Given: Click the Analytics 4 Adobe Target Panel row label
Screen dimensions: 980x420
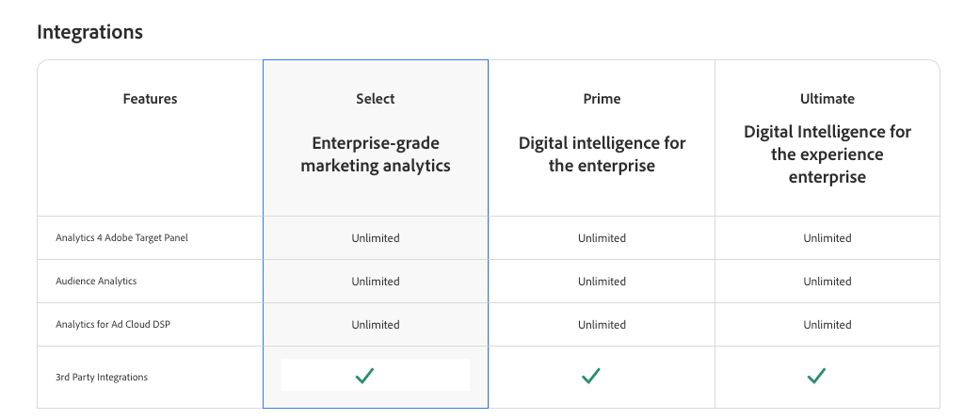Looking at the screenshot, I should tap(121, 238).
